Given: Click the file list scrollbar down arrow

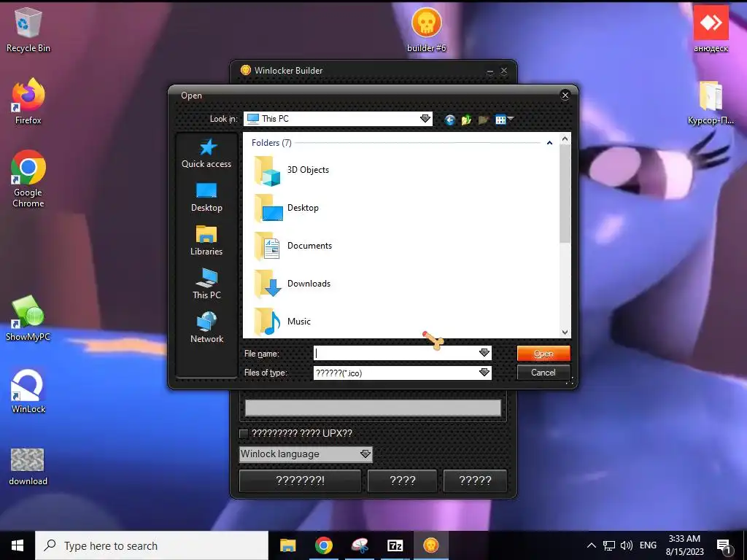Looking at the screenshot, I should point(565,332).
